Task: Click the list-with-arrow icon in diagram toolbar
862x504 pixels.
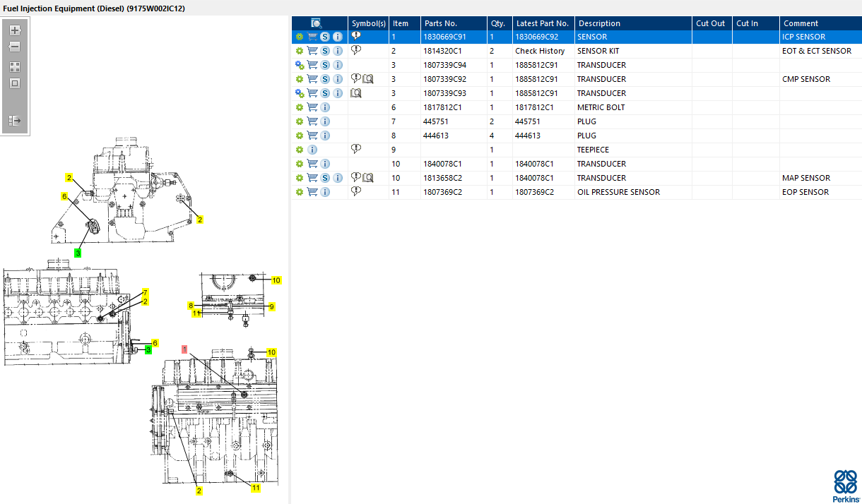Action: [x=15, y=121]
